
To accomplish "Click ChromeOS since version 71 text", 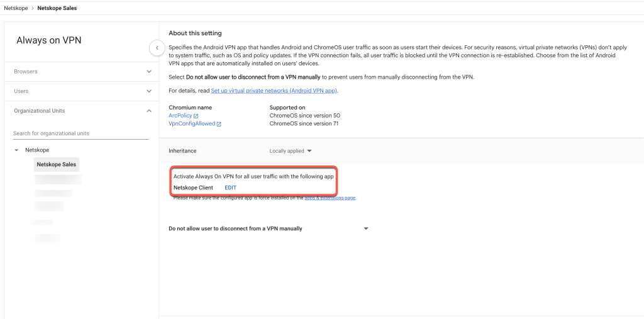I will coord(304,124).
